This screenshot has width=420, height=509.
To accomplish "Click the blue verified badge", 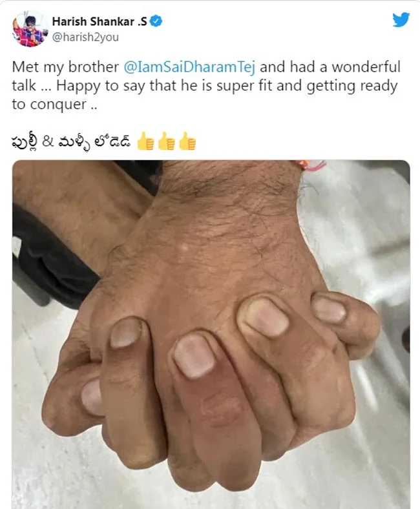I will 156,21.
